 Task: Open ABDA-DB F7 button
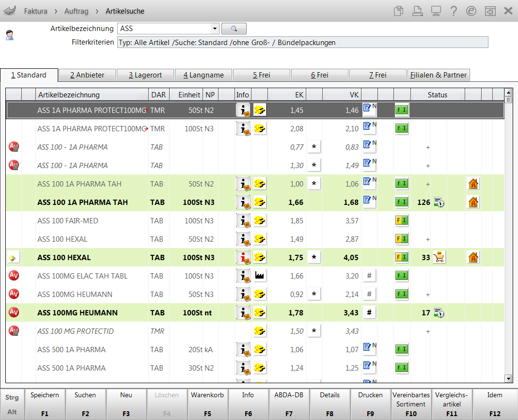289,404
